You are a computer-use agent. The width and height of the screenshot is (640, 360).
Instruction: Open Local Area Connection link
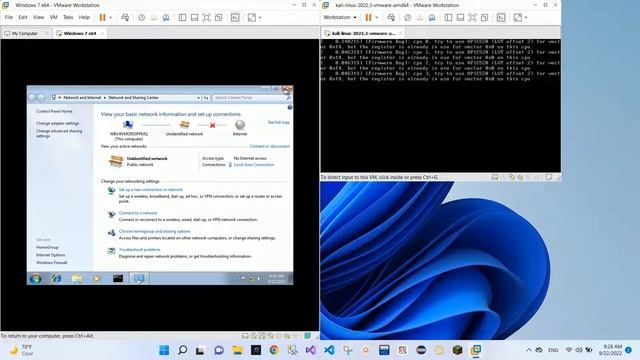tap(254, 165)
